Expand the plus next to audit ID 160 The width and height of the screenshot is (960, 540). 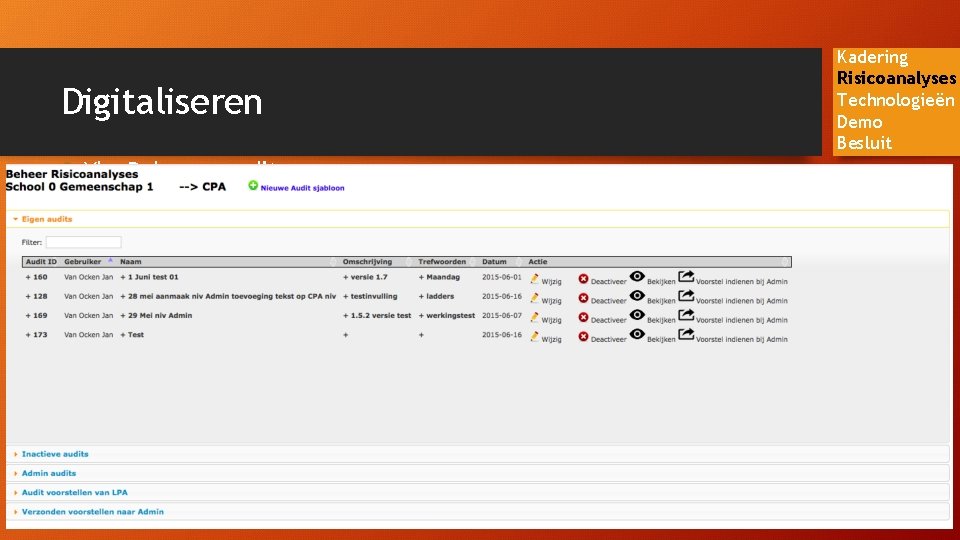tap(28, 277)
